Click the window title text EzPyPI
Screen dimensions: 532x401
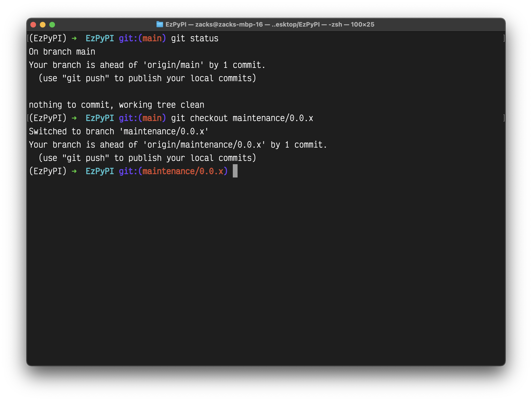[x=176, y=24]
